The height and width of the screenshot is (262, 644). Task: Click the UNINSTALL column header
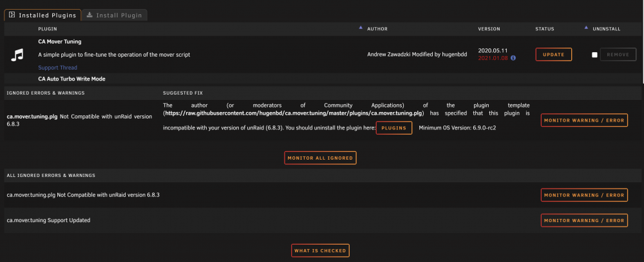606,29
